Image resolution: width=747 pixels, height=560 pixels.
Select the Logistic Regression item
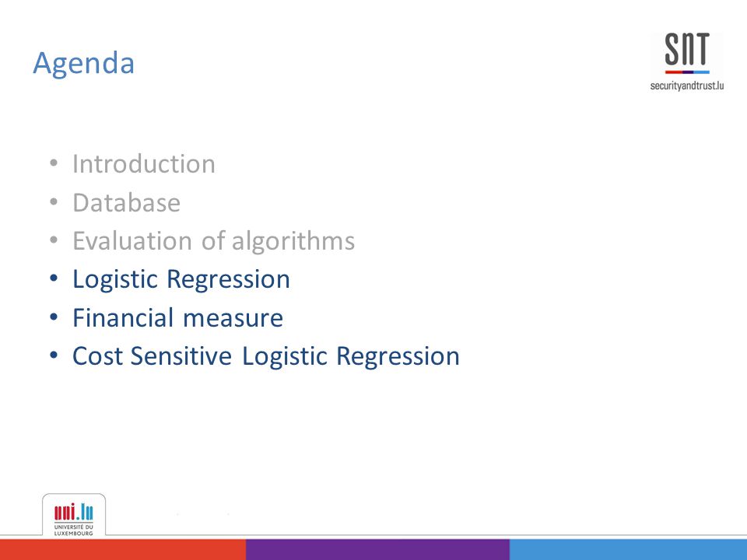(181, 279)
